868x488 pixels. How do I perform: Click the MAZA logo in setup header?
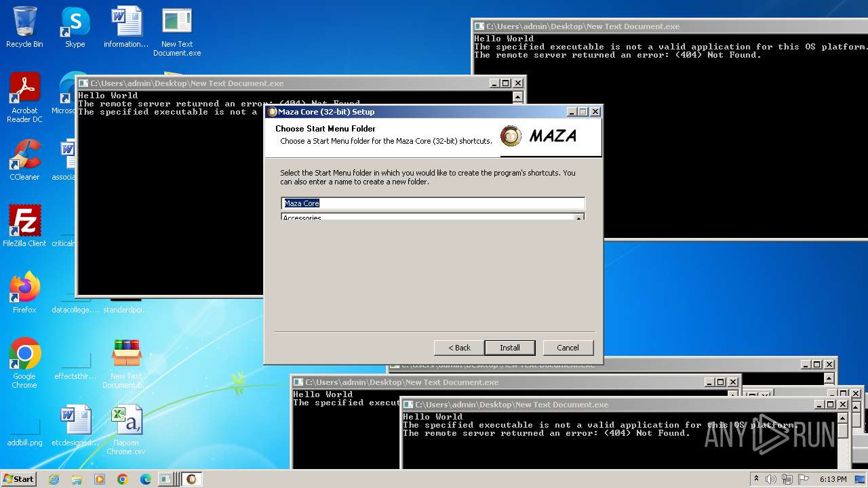coord(539,136)
